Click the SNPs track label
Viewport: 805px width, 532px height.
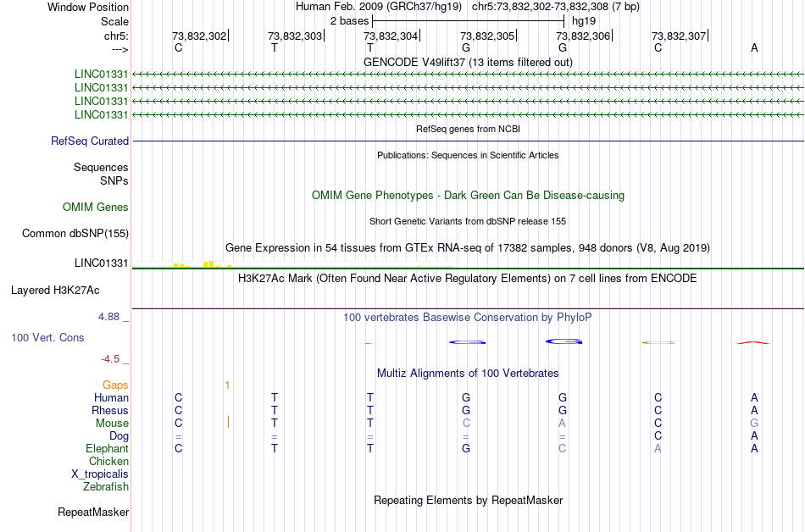click(114, 180)
